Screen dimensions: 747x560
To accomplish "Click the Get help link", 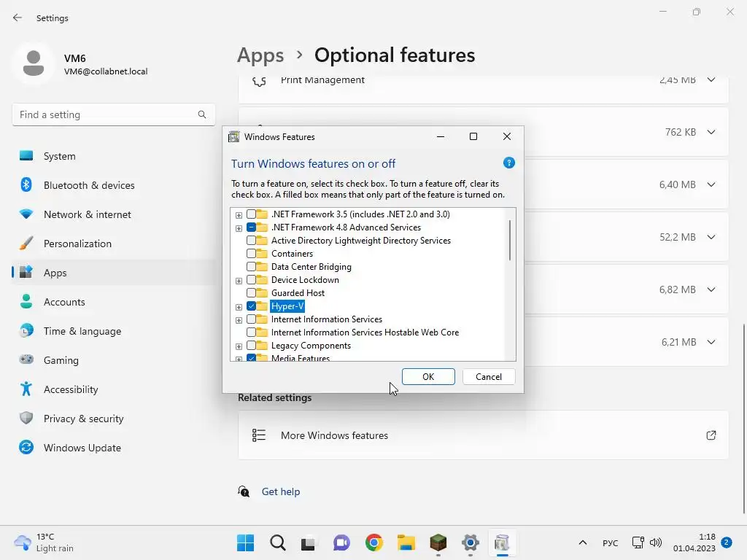I will point(281,491).
